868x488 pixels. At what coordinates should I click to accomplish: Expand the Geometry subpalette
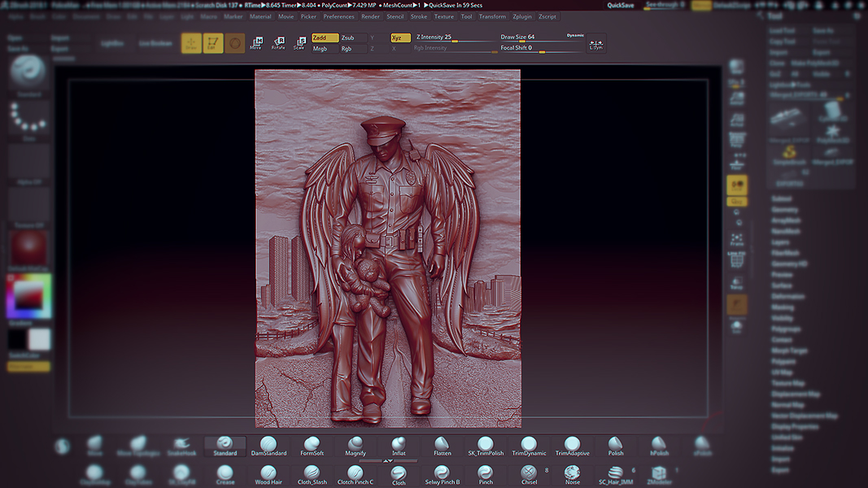[784, 209]
